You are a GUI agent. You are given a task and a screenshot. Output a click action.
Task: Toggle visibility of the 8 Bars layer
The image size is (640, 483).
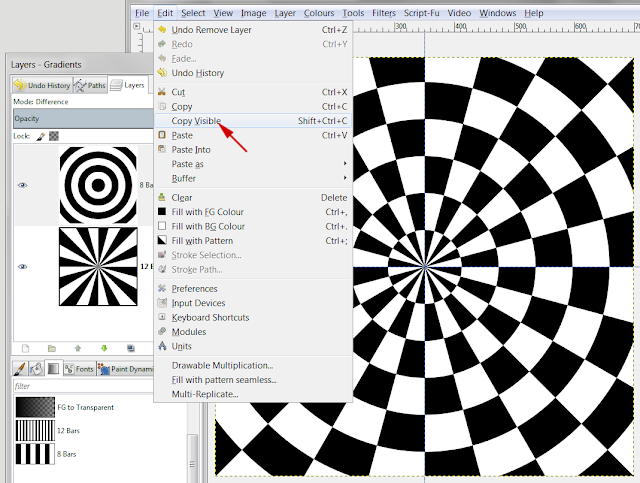pos(23,185)
